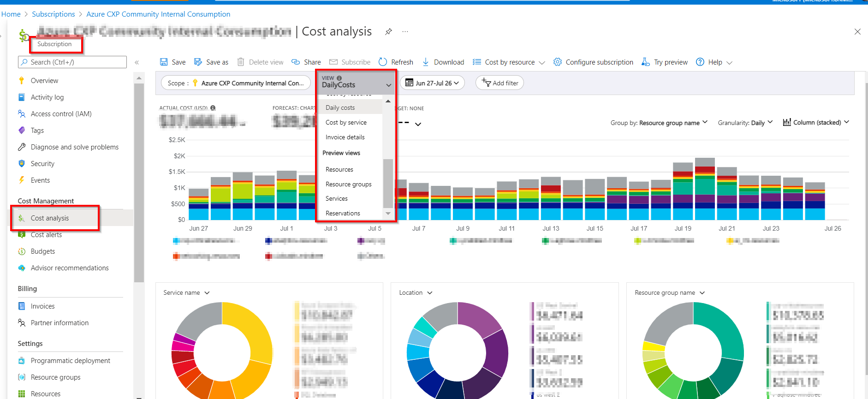Screen dimensions: 868x399
Task: Go to Home breadcrumb link
Action: pyautogui.click(x=11, y=14)
